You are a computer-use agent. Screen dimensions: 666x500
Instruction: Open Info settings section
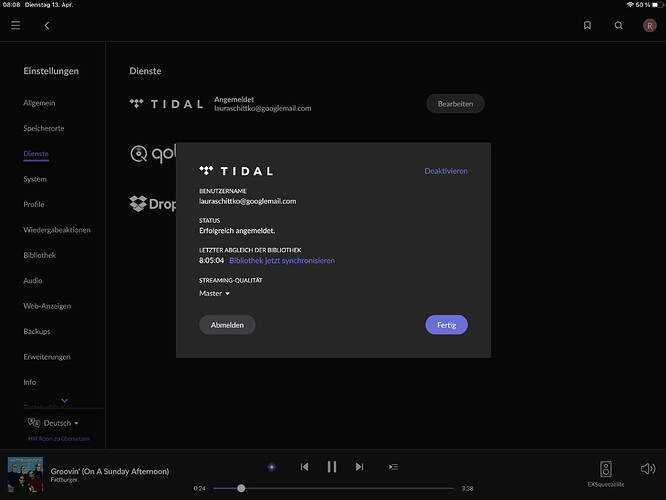[29, 382]
